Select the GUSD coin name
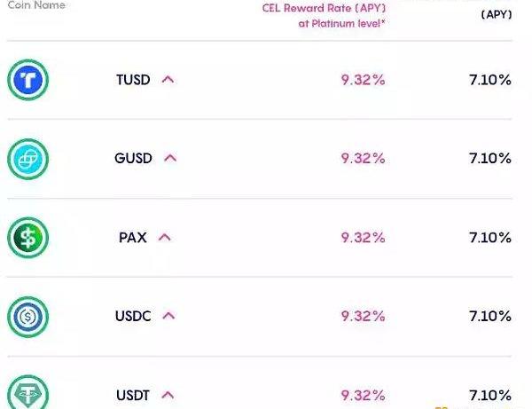The height and width of the screenshot is (409, 532). pyautogui.click(x=133, y=159)
